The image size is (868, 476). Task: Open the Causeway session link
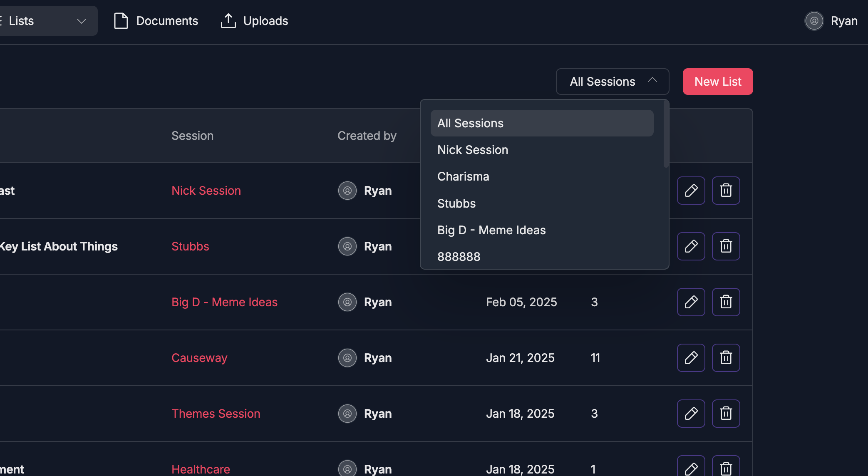click(199, 358)
